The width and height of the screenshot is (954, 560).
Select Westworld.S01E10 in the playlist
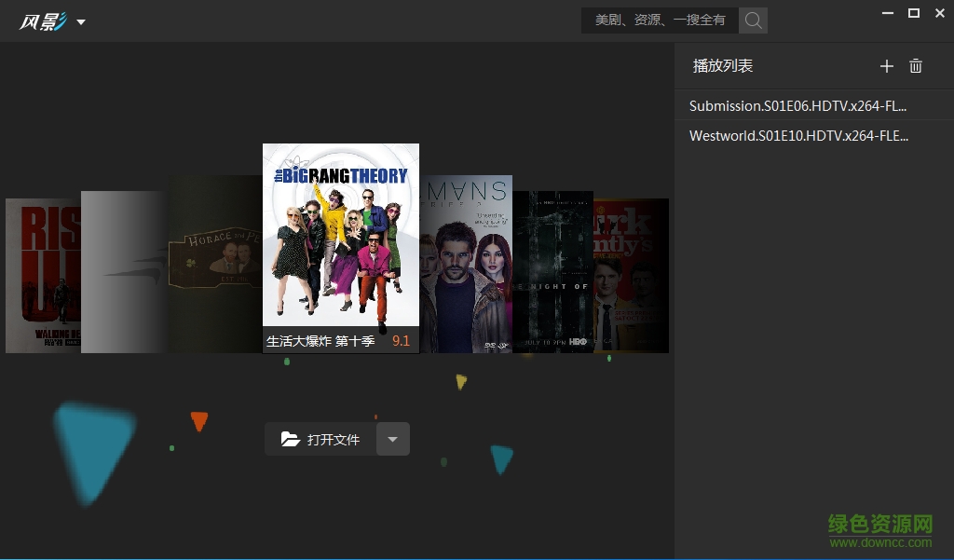tap(814, 136)
